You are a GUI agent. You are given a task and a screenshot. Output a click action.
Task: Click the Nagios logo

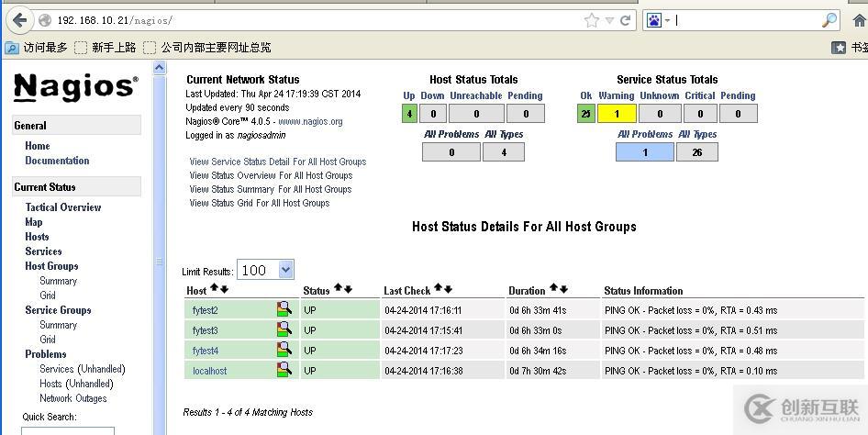76,87
